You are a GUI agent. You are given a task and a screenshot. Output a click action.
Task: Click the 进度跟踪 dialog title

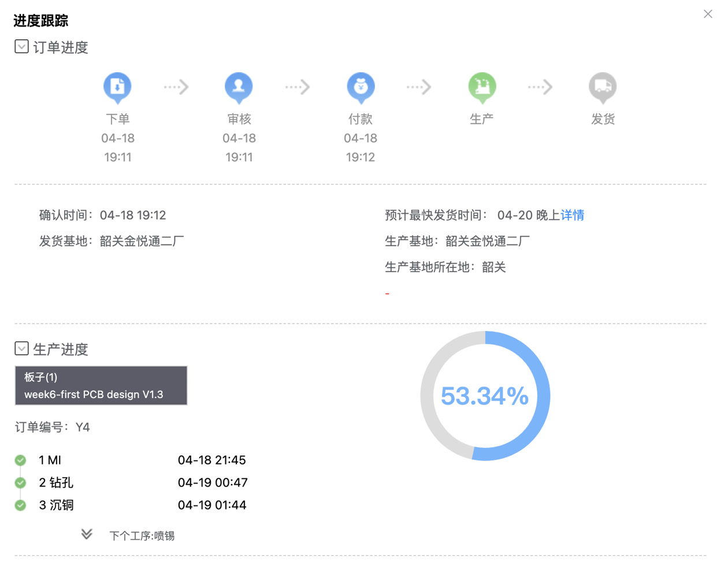[41, 21]
